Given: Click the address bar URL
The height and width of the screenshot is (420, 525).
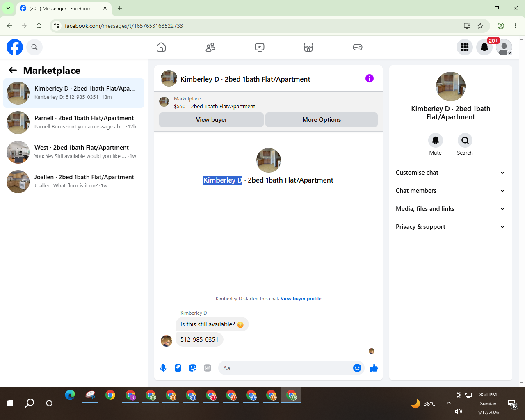Looking at the screenshot, I should coord(124,26).
